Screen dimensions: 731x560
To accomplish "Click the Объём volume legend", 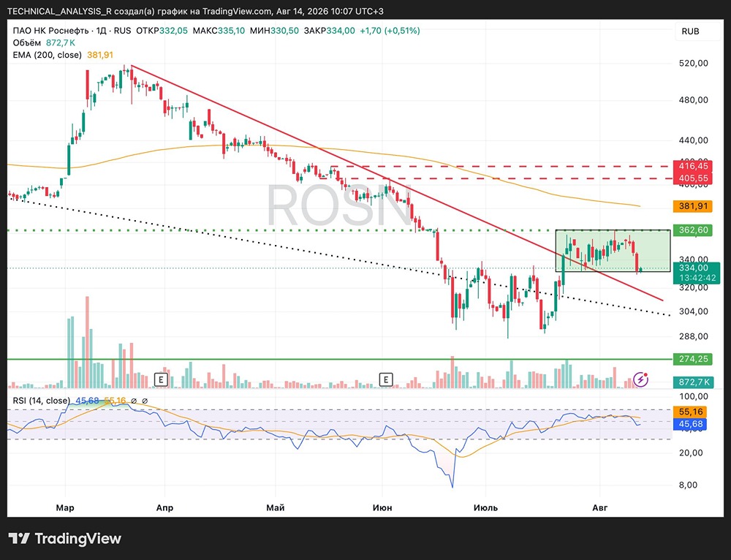I will (26, 43).
